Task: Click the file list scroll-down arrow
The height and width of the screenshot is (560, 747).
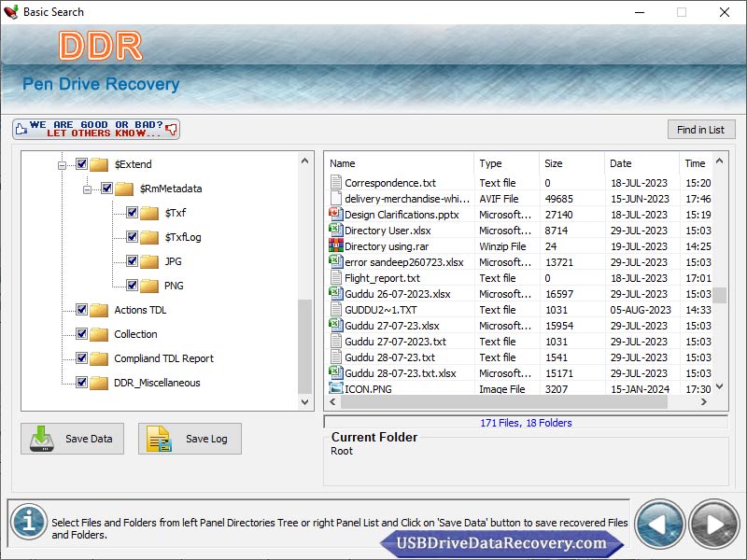Action: (719, 386)
